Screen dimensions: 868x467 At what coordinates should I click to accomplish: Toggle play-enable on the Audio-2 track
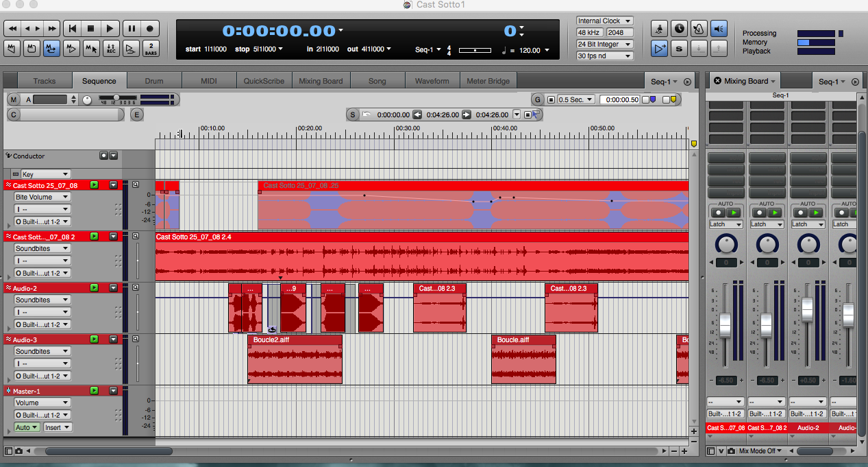point(95,288)
